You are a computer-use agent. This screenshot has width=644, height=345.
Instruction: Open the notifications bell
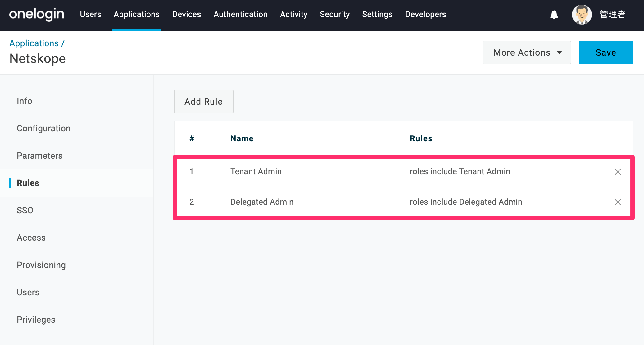tap(554, 15)
